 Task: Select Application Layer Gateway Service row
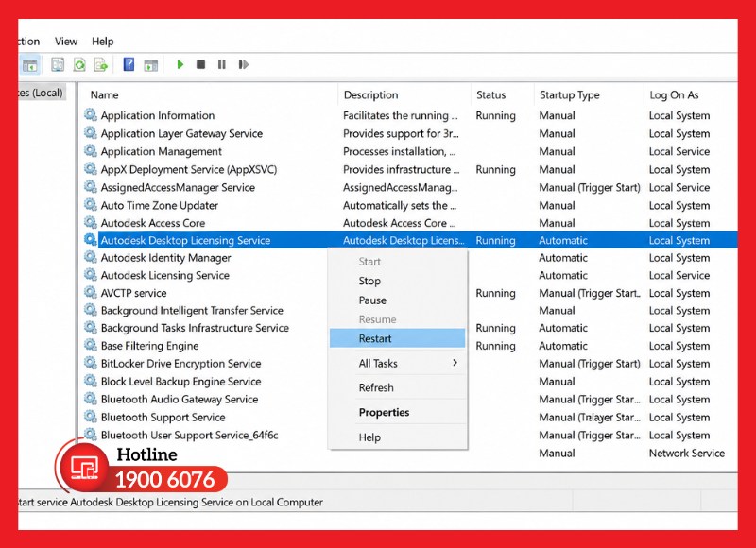410,133
